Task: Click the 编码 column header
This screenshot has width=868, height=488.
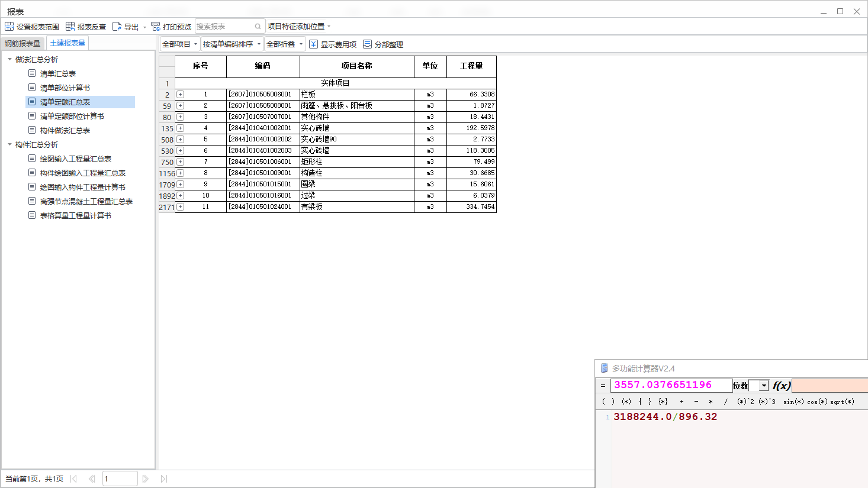Action: click(263, 66)
